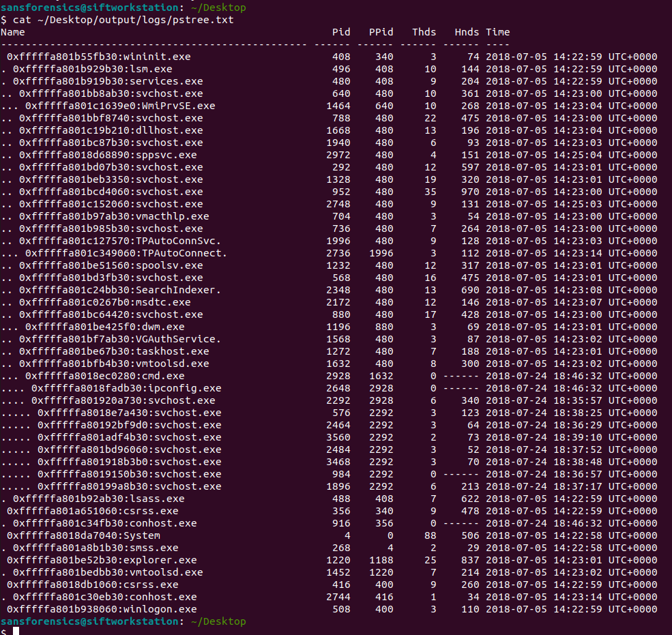Click conhost.exe at 0xfffffa801c34fb30
672x635 pixels.
click(105, 524)
